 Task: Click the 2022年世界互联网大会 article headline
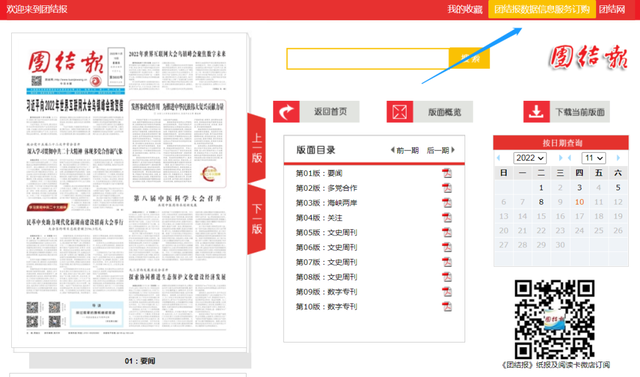click(x=177, y=54)
